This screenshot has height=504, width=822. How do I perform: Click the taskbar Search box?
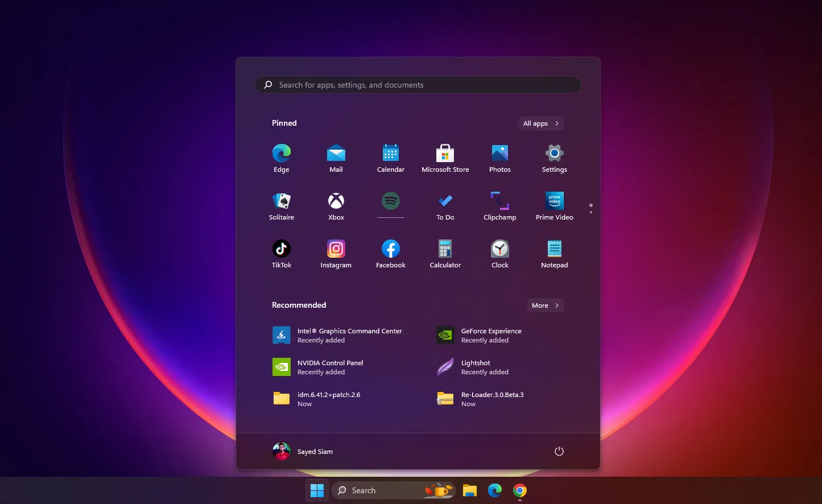click(394, 490)
